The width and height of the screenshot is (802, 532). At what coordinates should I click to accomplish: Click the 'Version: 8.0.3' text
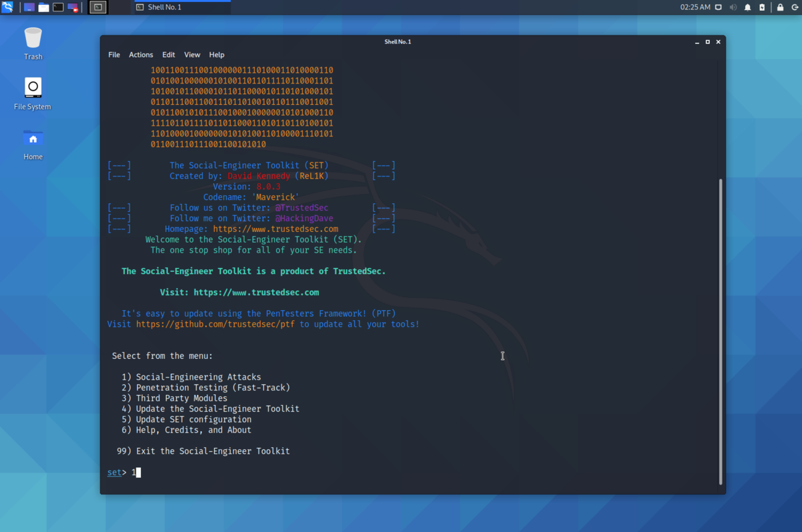coord(247,186)
